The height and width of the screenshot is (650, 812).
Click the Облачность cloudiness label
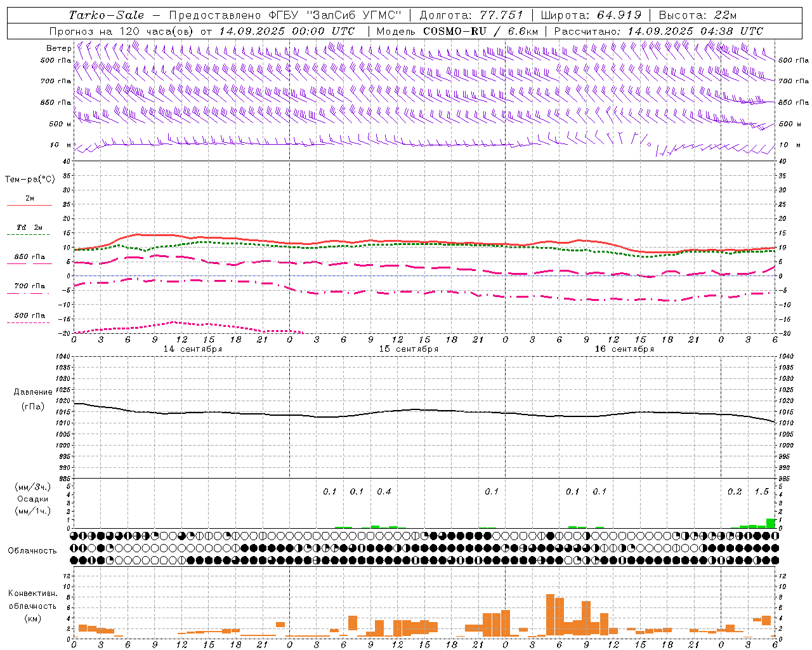32,551
